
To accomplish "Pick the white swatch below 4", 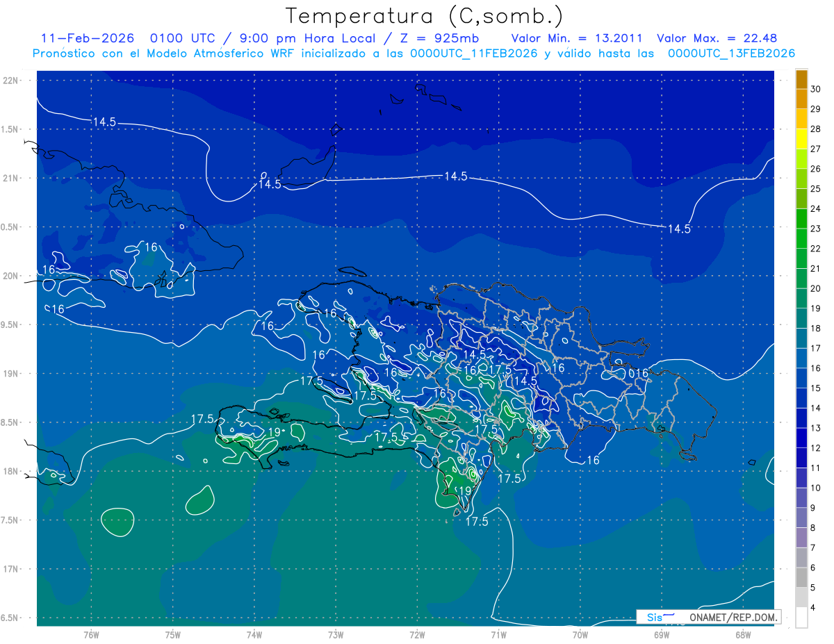I will click(x=801, y=618).
